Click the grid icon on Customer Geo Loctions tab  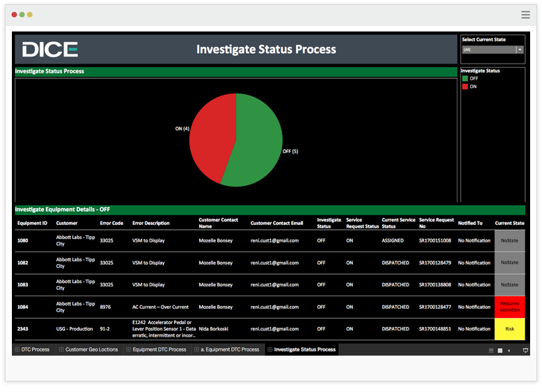coord(61,349)
